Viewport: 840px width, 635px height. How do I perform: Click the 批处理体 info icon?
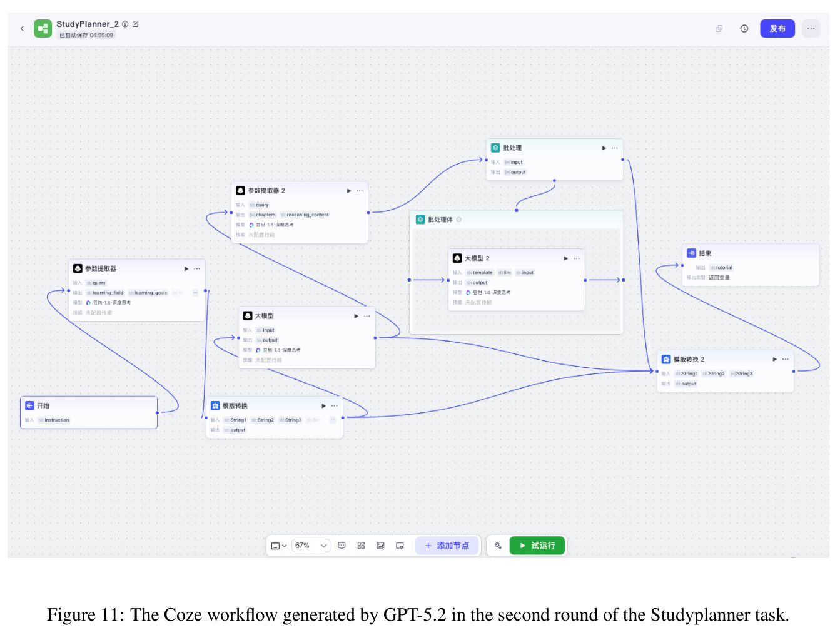pyautogui.click(x=459, y=220)
